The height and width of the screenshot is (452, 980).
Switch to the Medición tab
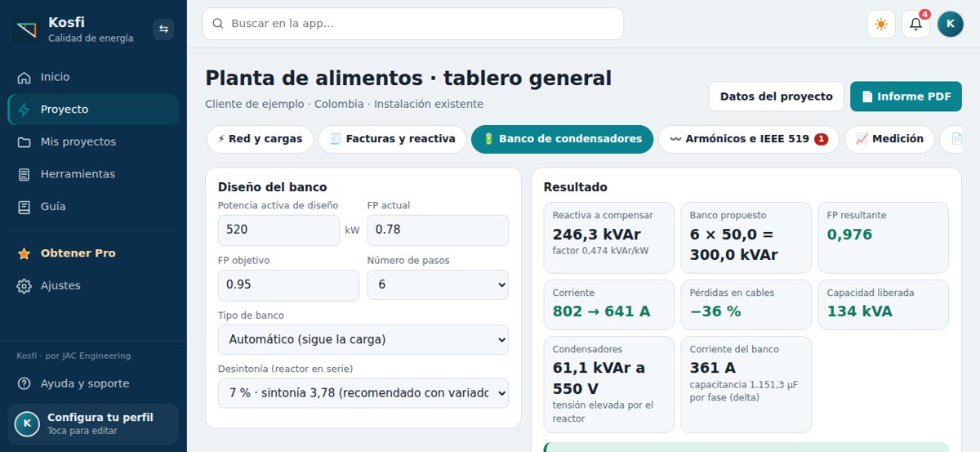[x=889, y=139]
